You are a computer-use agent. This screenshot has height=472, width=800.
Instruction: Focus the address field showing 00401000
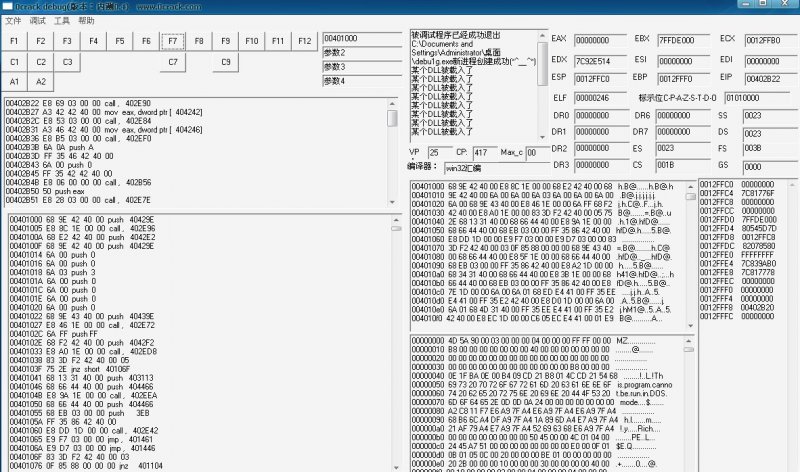click(362, 39)
